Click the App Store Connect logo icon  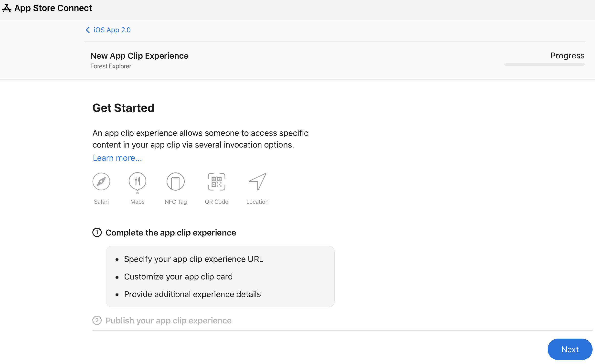[x=8, y=8]
